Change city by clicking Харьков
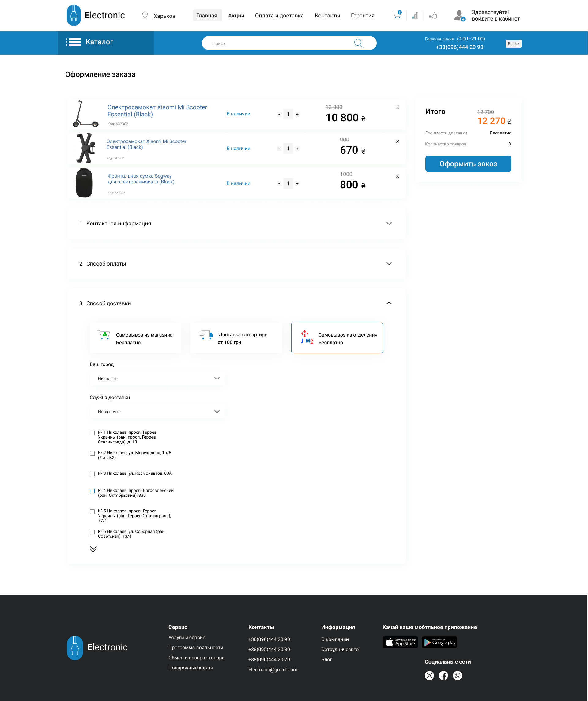The image size is (588, 701). click(x=165, y=16)
